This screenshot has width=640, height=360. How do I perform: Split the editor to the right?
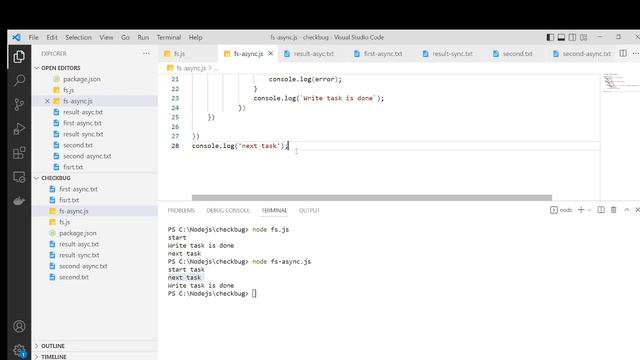point(623,53)
